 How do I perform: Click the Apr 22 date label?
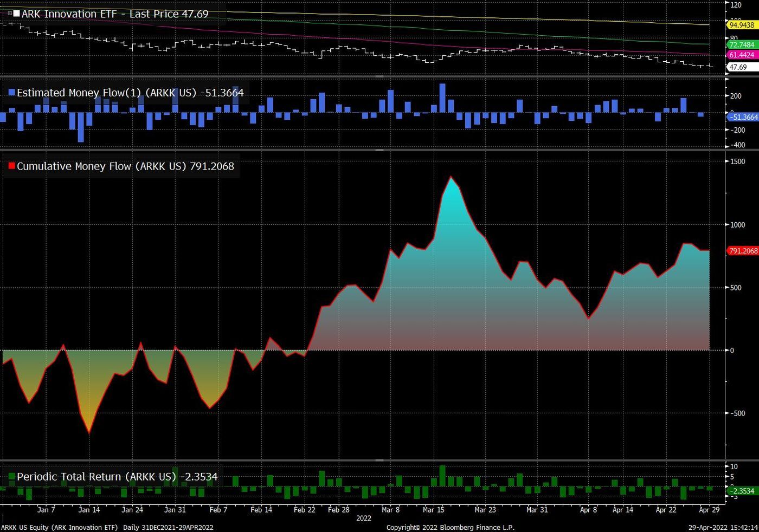[666, 510]
